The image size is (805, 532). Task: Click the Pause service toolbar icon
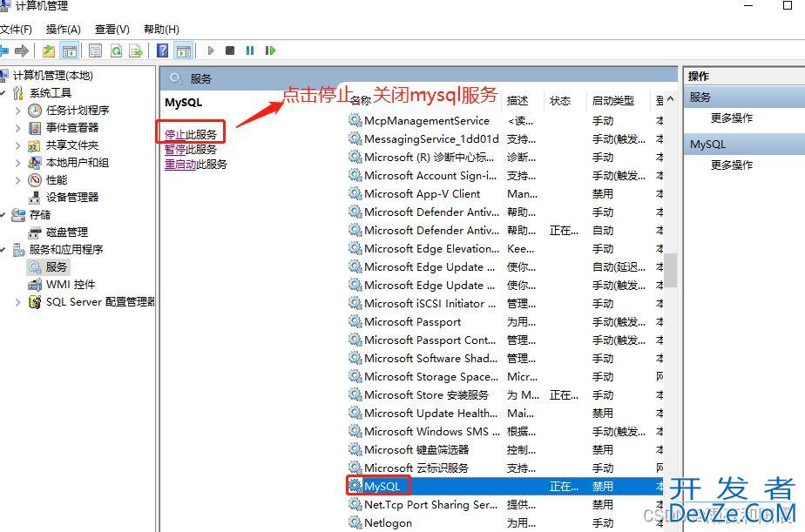pyautogui.click(x=250, y=51)
